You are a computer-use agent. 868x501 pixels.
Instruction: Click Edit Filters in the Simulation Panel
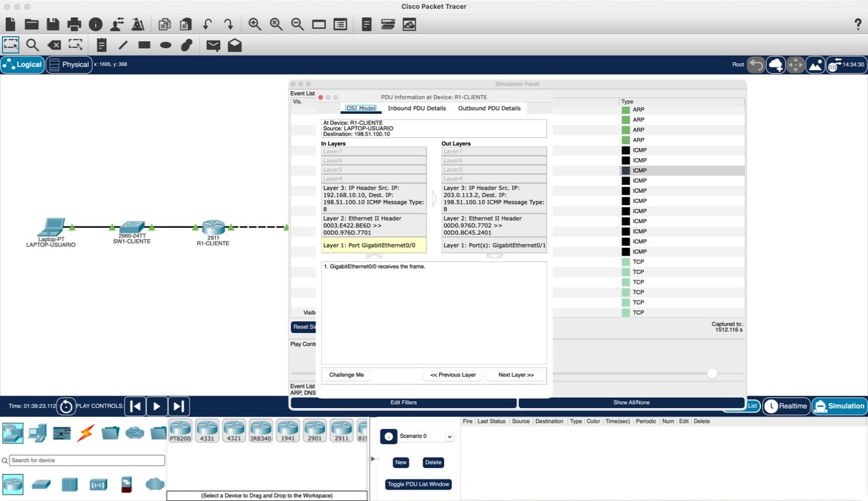pyautogui.click(x=404, y=402)
